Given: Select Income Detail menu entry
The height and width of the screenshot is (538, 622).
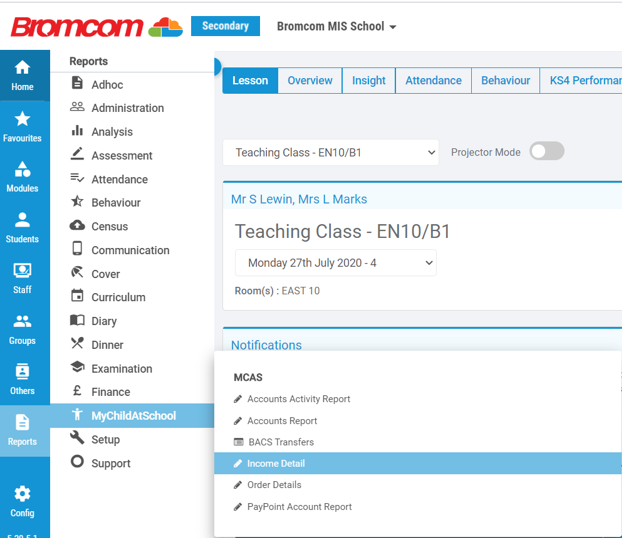Looking at the screenshot, I should 418,463.
